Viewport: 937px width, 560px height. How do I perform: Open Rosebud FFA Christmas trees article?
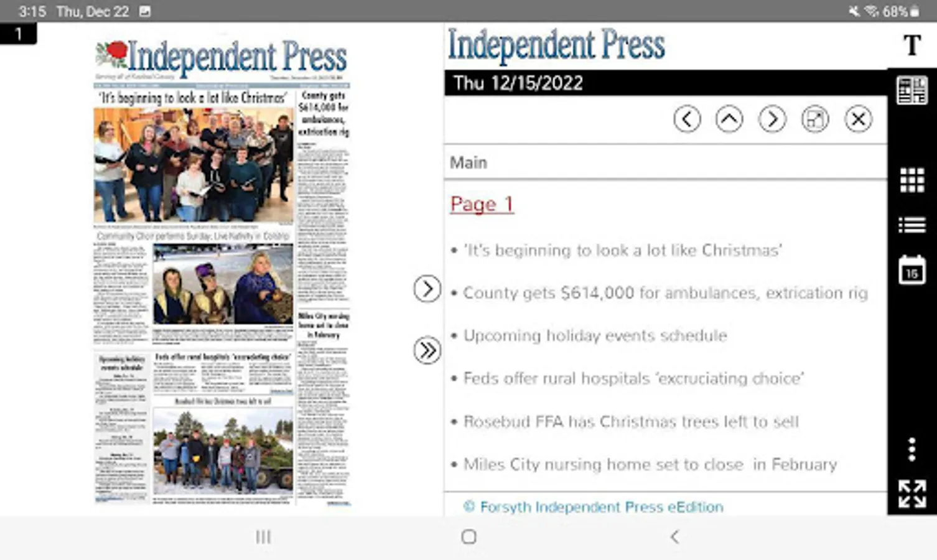click(631, 422)
